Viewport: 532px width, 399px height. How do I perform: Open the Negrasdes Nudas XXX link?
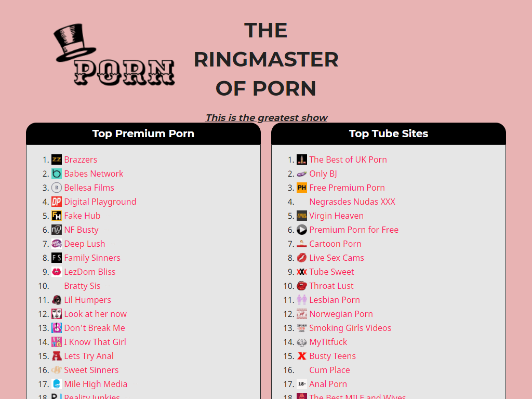pyautogui.click(x=352, y=202)
